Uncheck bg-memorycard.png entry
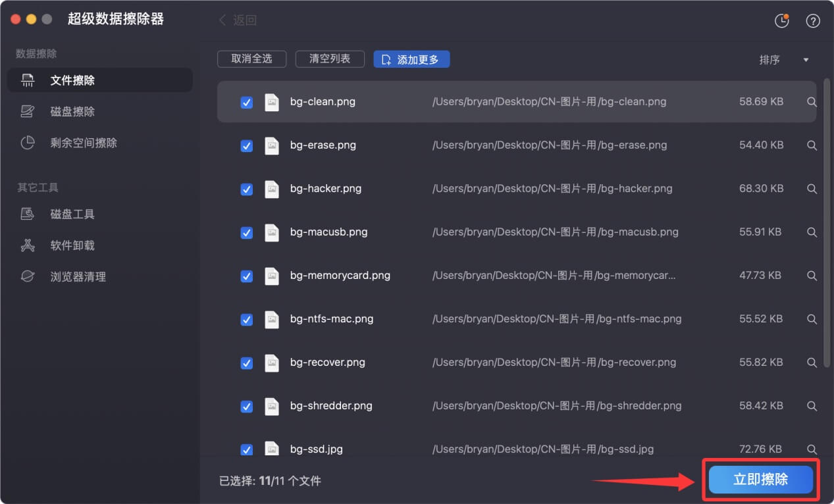 (x=246, y=276)
